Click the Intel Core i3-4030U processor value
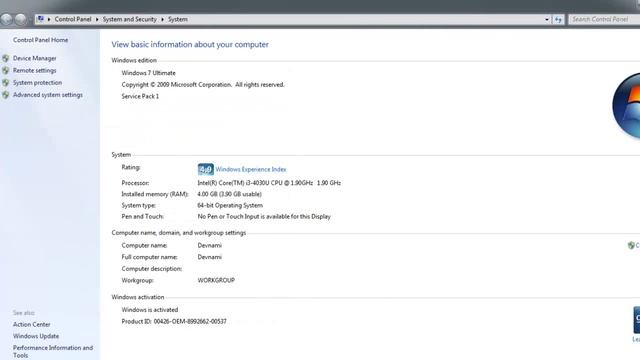This screenshot has height=360, width=640. coord(269,183)
